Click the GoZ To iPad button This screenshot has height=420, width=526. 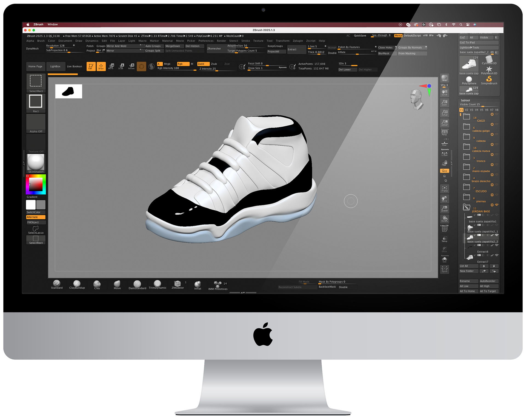click(479, 42)
